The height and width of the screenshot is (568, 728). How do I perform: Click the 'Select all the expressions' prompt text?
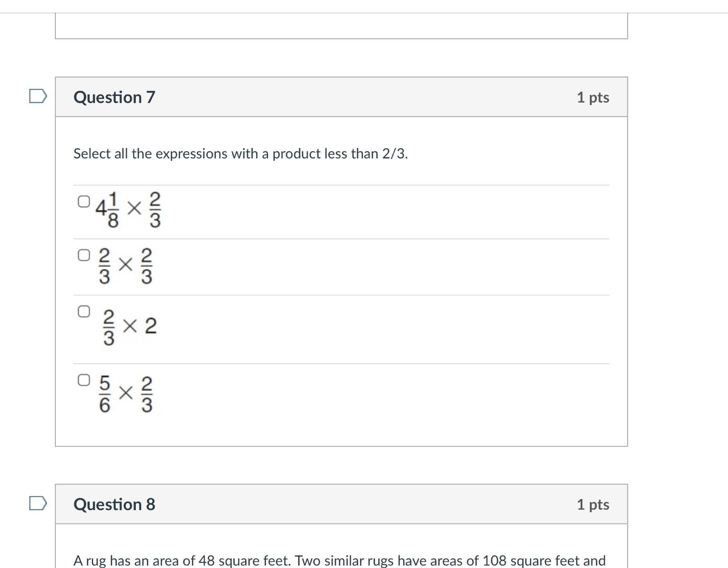[240, 154]
